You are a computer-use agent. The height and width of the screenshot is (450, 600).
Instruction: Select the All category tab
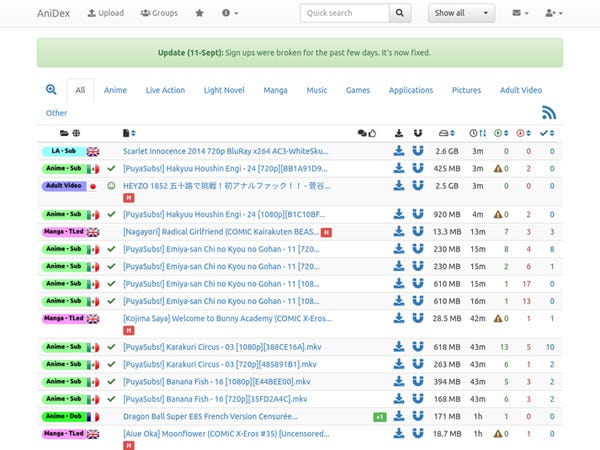[x=80, y=90]
